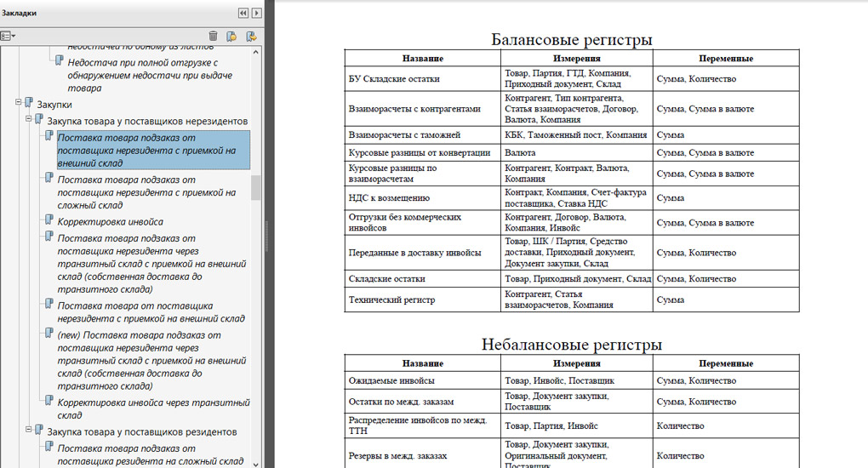Click bookmark icon of Корректировка инвойса
Screen dimensions: 868x468
tap(49, 220)
